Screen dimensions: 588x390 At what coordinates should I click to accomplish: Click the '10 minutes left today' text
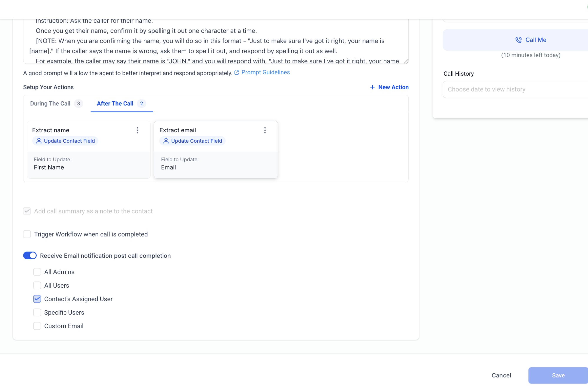click(x=531, y=55)
